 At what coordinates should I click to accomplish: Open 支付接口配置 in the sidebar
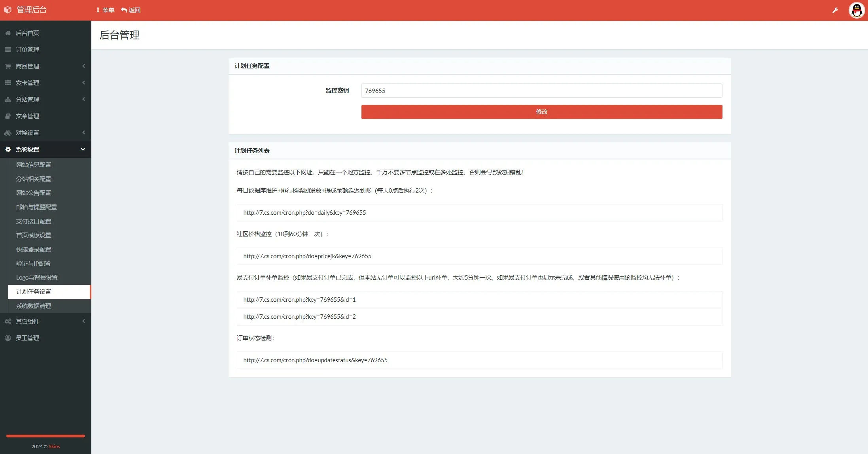click(x=34, y=221)
